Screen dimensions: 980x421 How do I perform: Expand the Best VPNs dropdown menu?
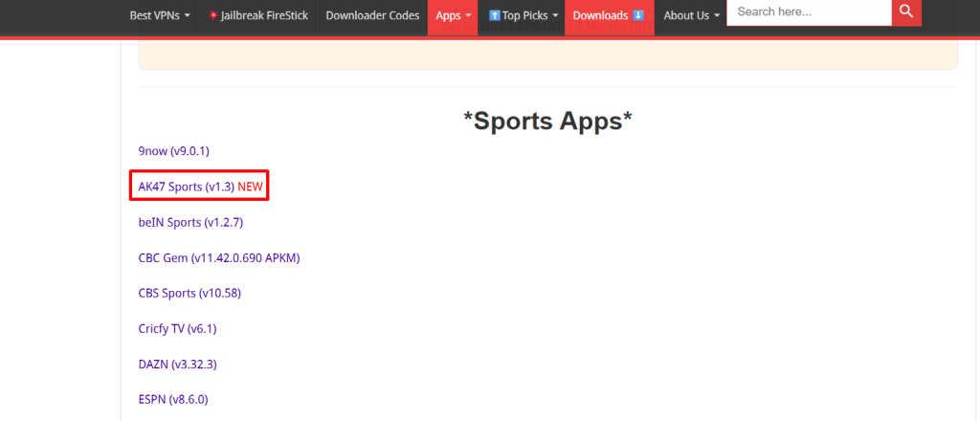click(160, 15)
